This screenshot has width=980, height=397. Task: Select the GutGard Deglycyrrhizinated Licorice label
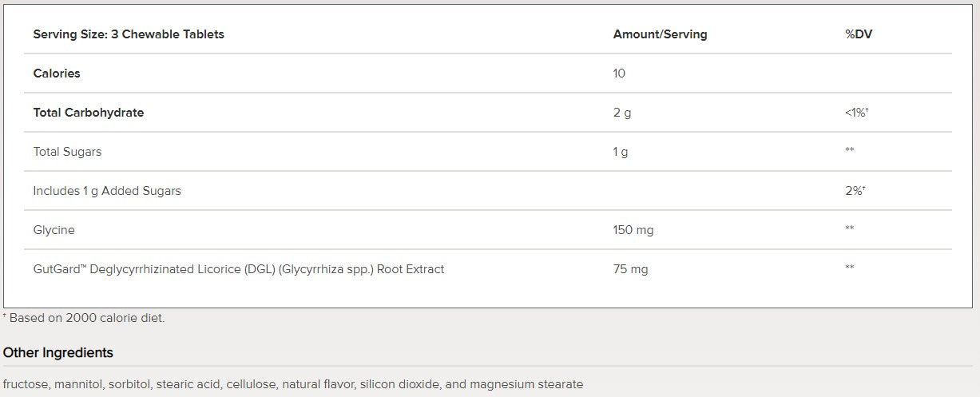coord(238,269)
